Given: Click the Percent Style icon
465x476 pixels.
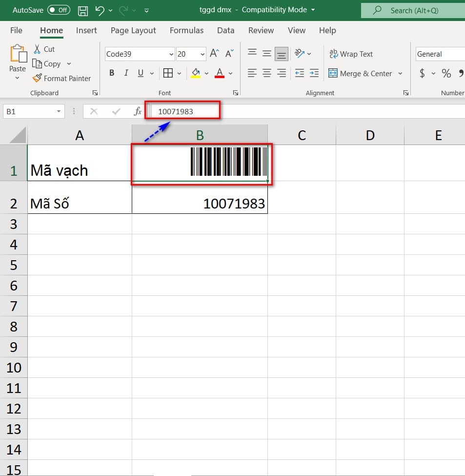Looking at the screenshot, I should click(446, 73).
